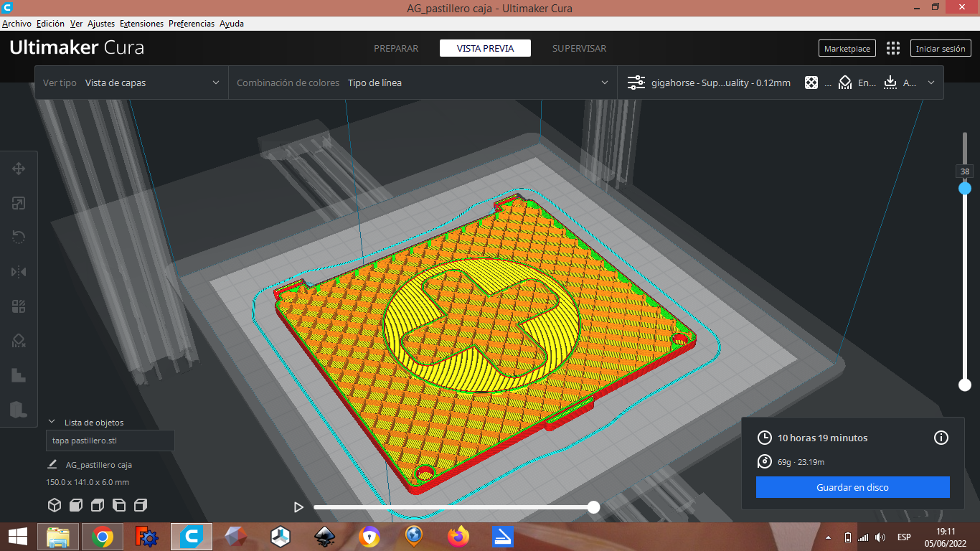Show print time details info icon
Viewport: 980px width, 551px height.
941,438
